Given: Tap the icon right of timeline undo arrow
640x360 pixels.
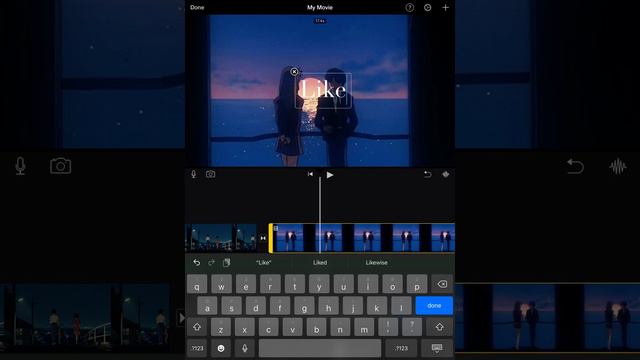Looking at the screenshot, I should point(445,174).
